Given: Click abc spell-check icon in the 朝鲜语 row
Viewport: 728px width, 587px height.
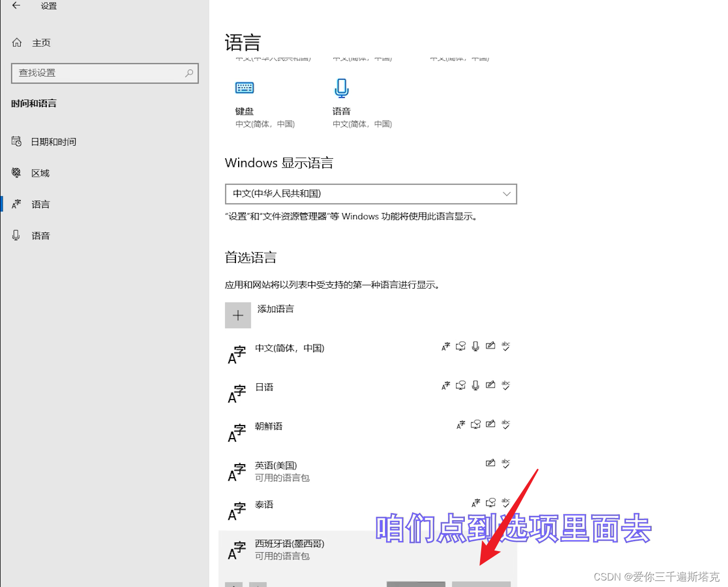Looking at the screenshot, I should pos(506,424).
